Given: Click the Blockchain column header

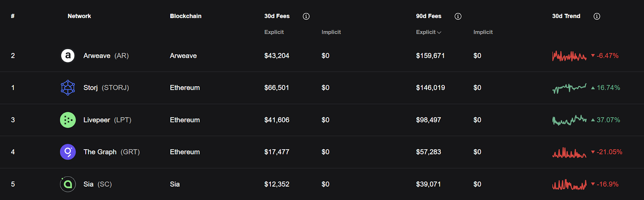Looking at the screenshot, I should [186, 16].
